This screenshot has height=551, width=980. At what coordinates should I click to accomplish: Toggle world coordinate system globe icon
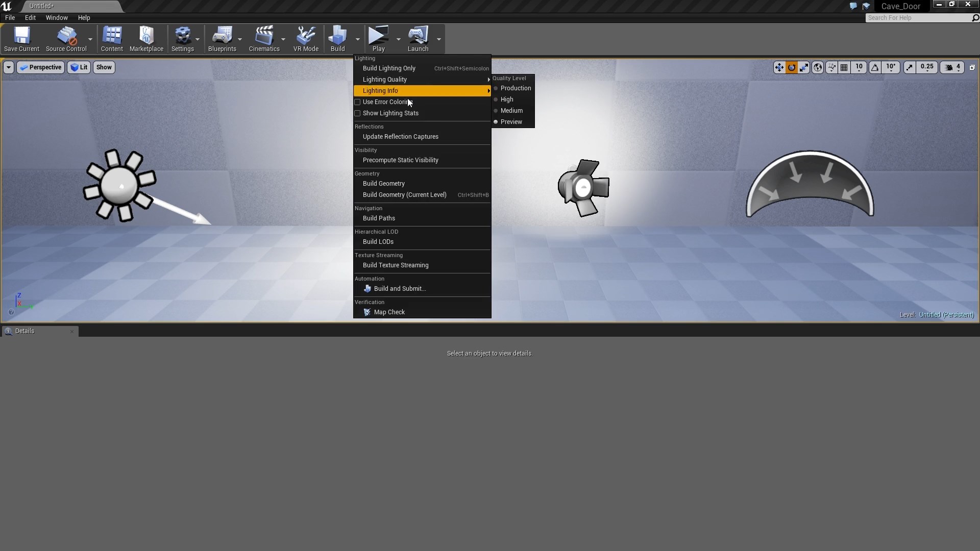coord(818,67)
